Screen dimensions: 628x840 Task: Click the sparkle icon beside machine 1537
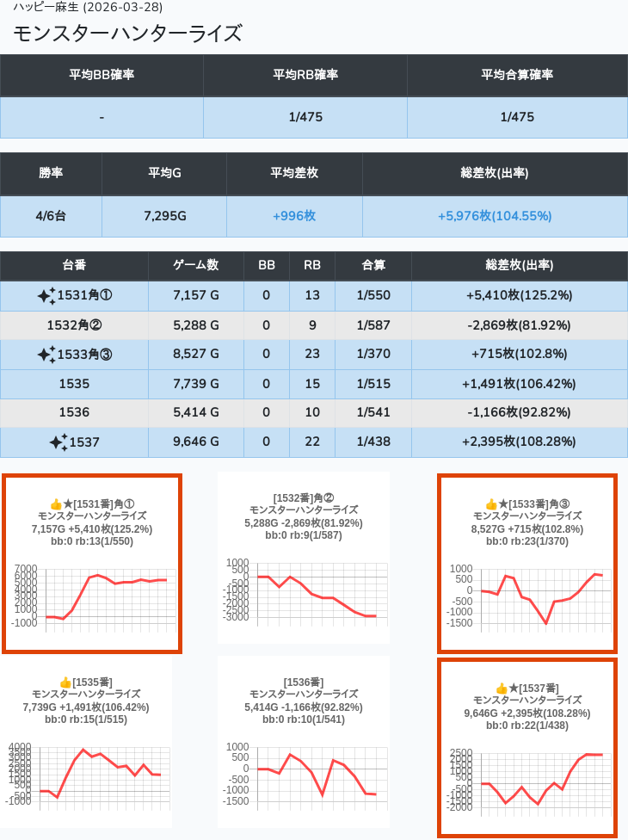click(x=58, y=442)
